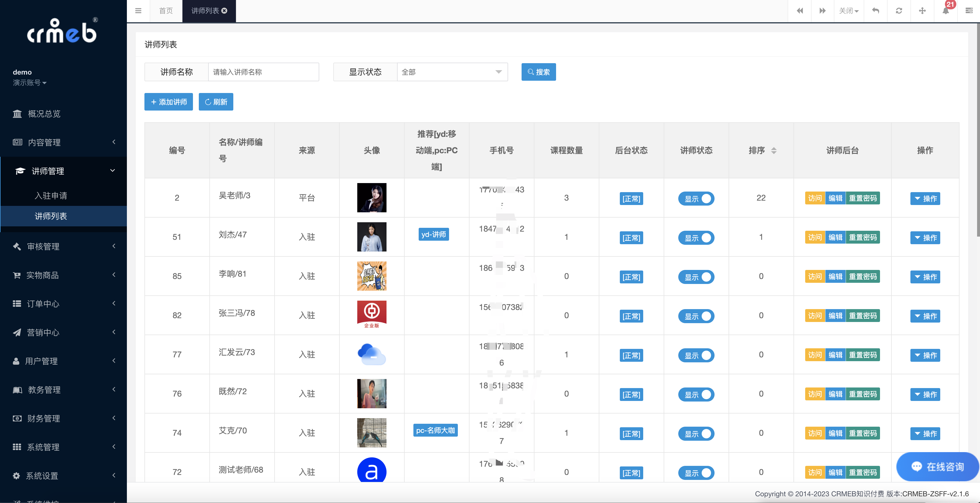Open 讲师列表 sidebar submenu item
The width and height of the screenshot is (980, 503).
63,216
